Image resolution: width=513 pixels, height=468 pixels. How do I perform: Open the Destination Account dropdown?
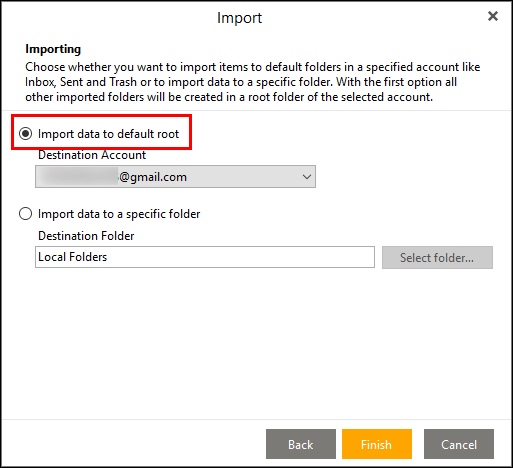click(175, 176)
